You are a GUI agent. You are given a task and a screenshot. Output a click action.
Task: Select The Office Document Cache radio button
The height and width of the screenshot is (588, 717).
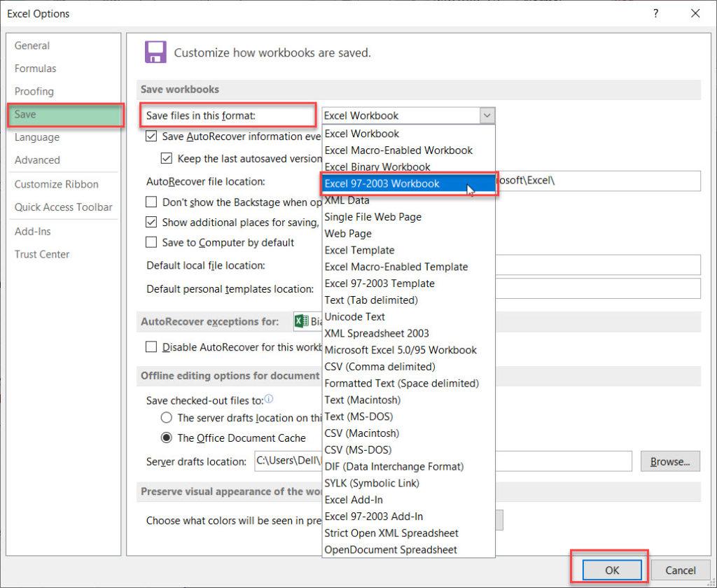(x=167, y=437)
